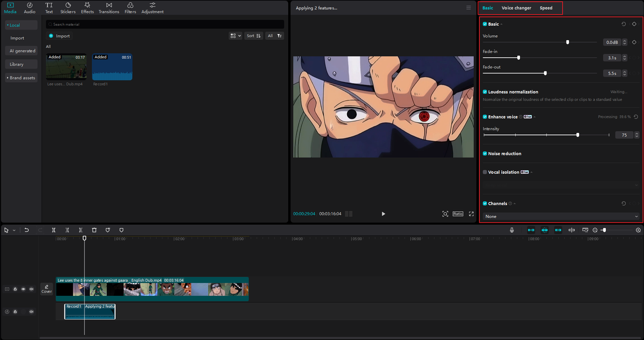
Task: Open the Filters tab
Action: [x=130, y=8]
